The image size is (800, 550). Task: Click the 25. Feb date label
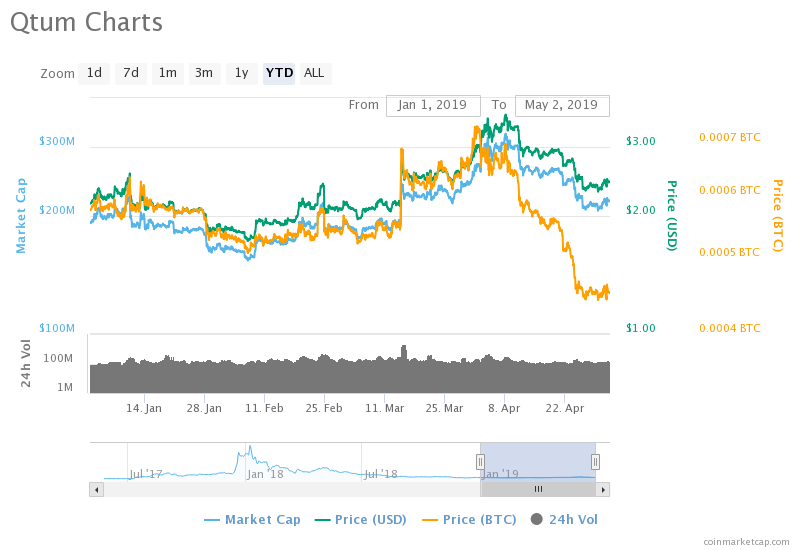click(324, 408)
